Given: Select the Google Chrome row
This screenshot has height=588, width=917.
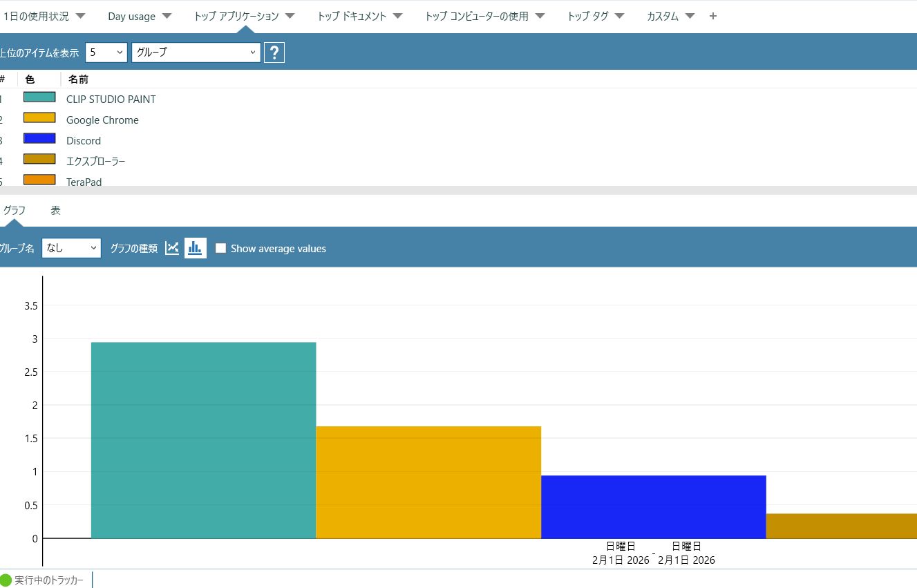Looking at the screenshot, I should click(x=102, y=120).
